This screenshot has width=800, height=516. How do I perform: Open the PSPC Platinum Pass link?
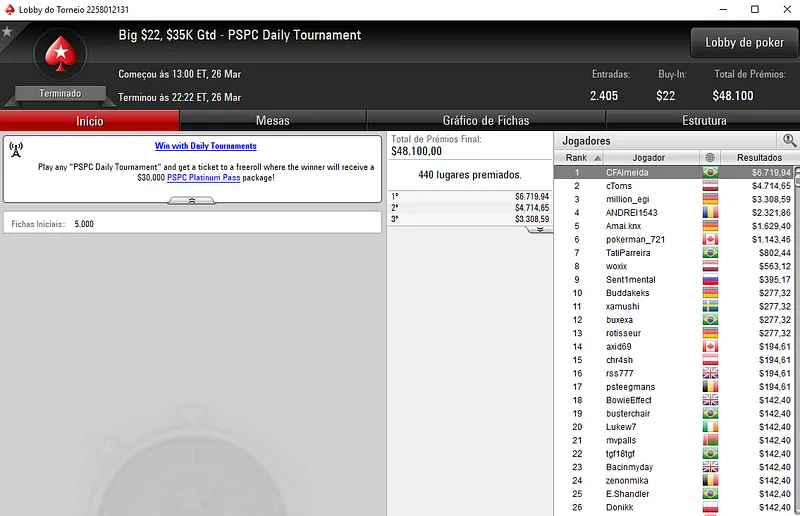204,178
